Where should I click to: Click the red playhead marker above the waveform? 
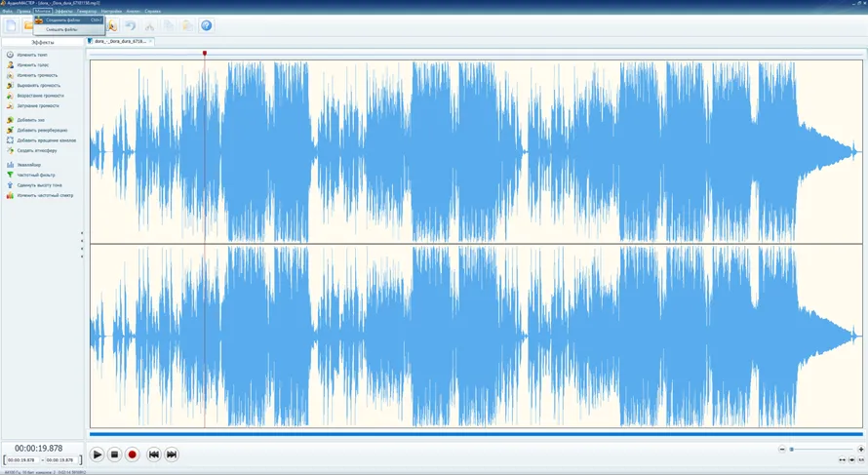[205, 53]
